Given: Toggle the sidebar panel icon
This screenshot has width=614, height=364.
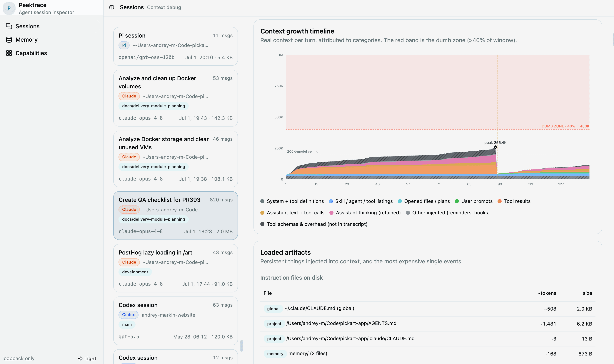Looking at the screenshot, I should [x=112, y=7].
